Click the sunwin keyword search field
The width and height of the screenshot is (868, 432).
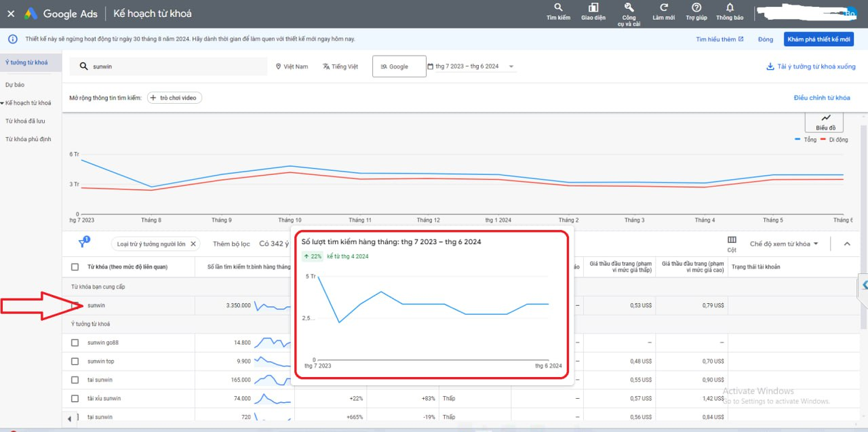[170, 66]
